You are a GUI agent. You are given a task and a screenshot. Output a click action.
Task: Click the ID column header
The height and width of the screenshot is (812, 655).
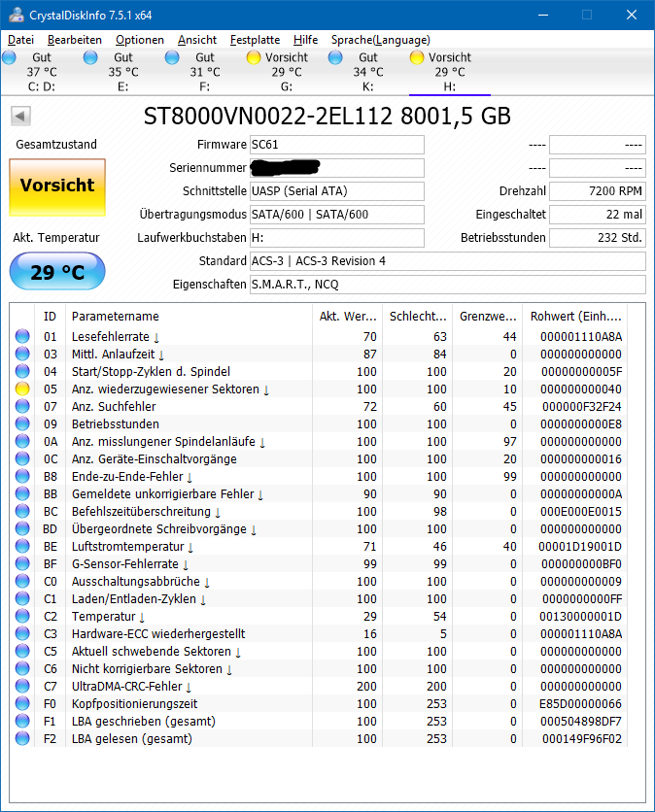(51, 317)
